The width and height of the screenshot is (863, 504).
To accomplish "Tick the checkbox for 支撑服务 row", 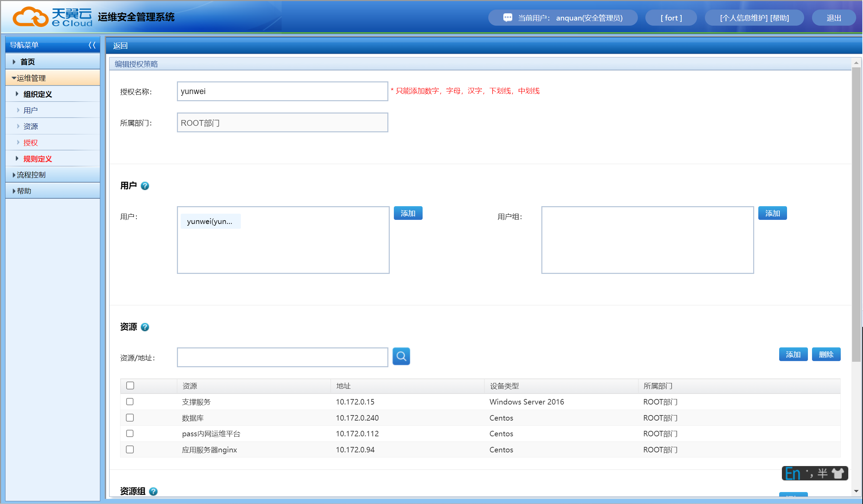I will pos(130,402).
